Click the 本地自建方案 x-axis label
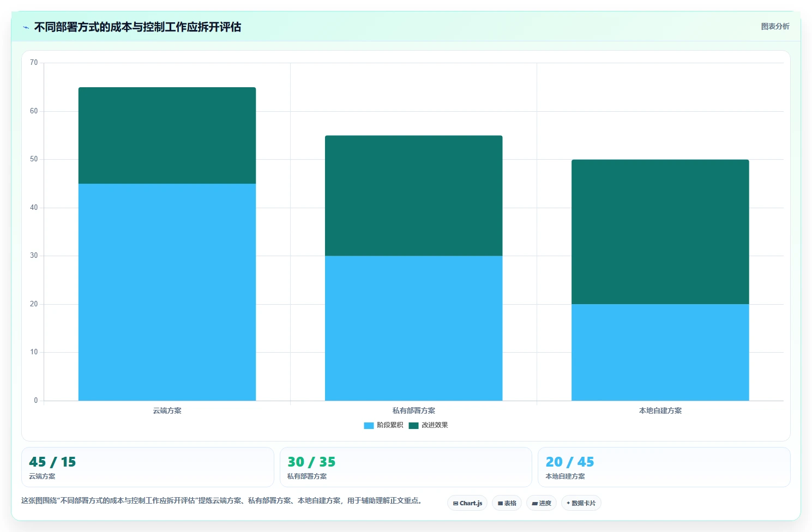Image resolution: width=812 pixels, height=532 pixels. point(660,410)
